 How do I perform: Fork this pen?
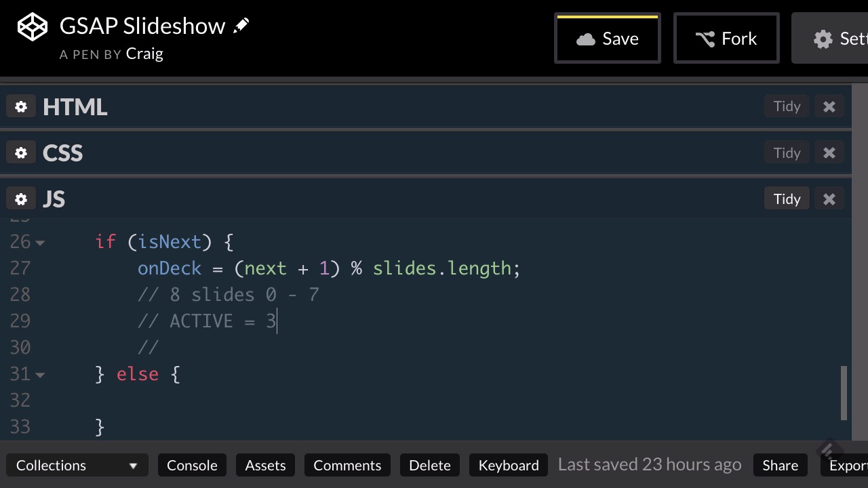tap(726, 39)
